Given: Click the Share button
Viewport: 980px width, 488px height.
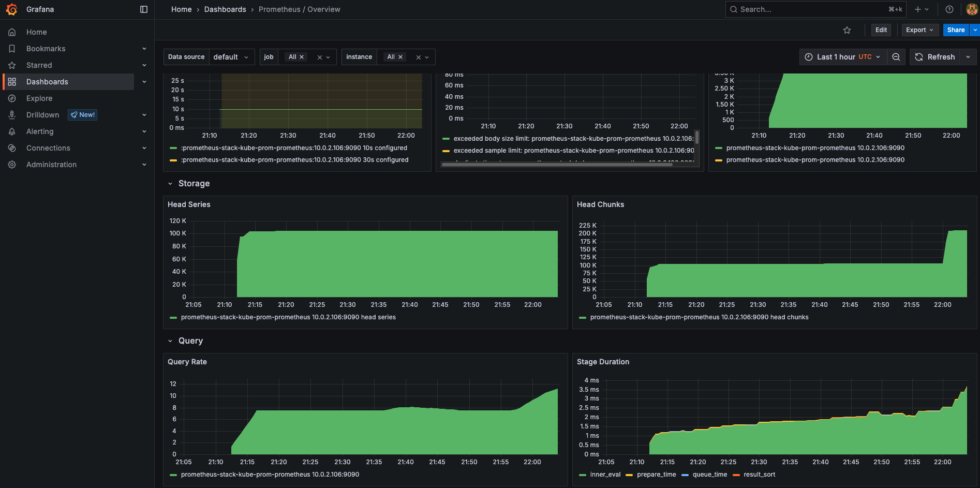Looking at the screenshot, I should (x=956, y=30).
